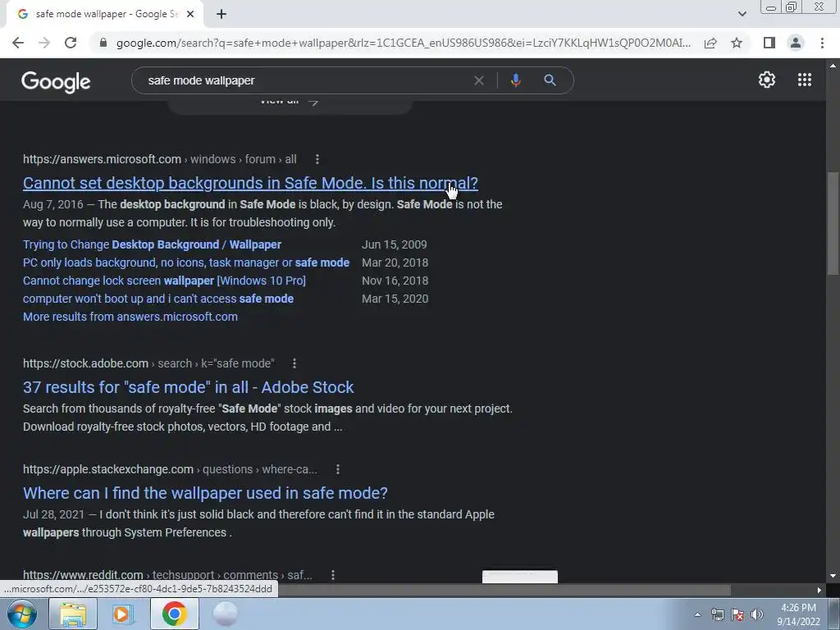This screenshot has width=840, height=630.
Task: Open 'Trying to Change Desktop Background / Wallpaper' link
Action: (x=152, y=244)
